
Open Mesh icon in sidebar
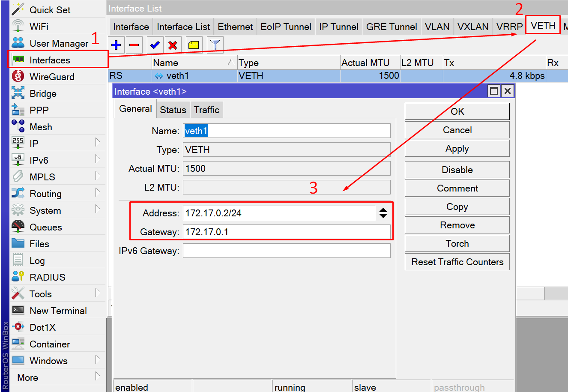18,126
